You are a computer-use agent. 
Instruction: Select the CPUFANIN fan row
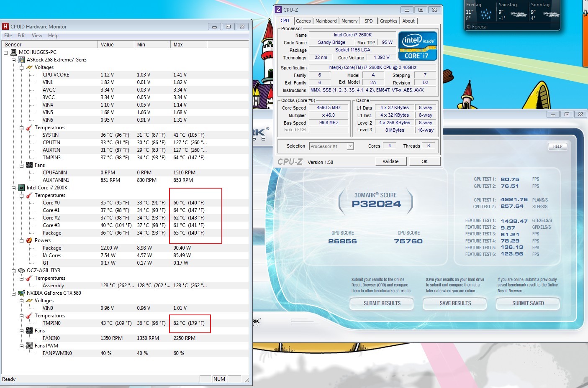point(126,173)
